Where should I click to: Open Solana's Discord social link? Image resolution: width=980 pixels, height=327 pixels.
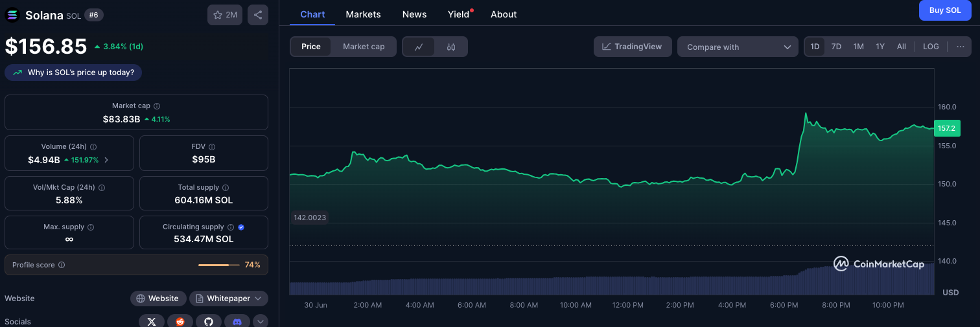[237, 321]
